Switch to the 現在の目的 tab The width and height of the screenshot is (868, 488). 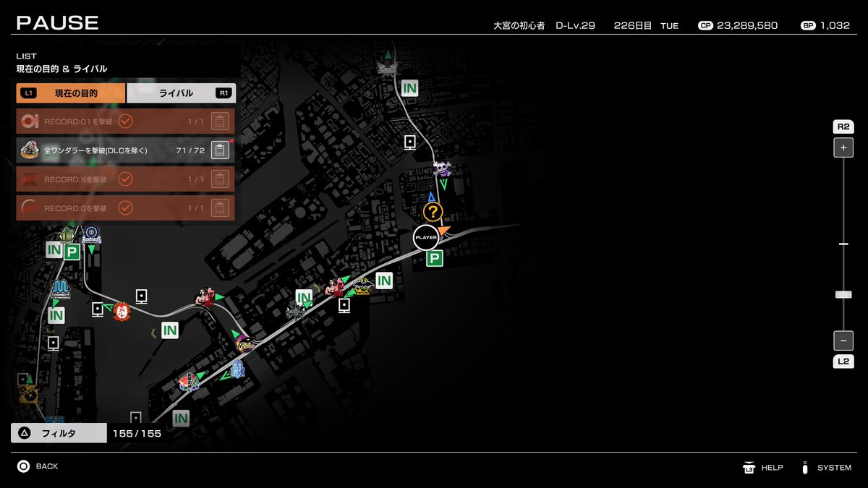tap(71, 93)
